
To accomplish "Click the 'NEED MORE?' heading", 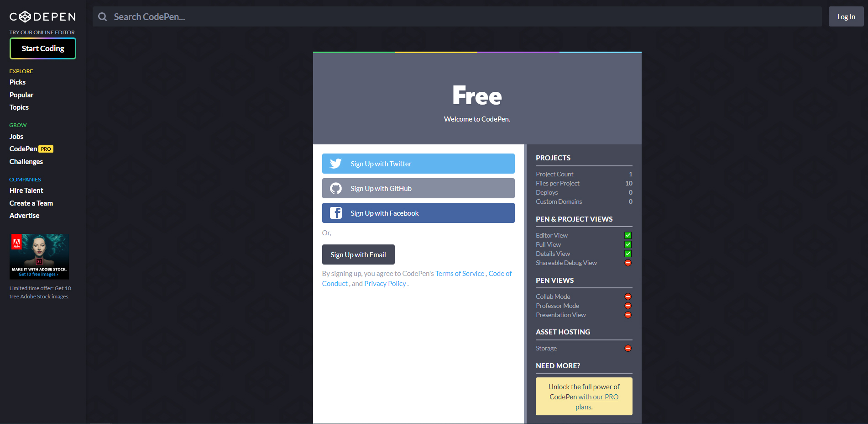I will point(558,366).
